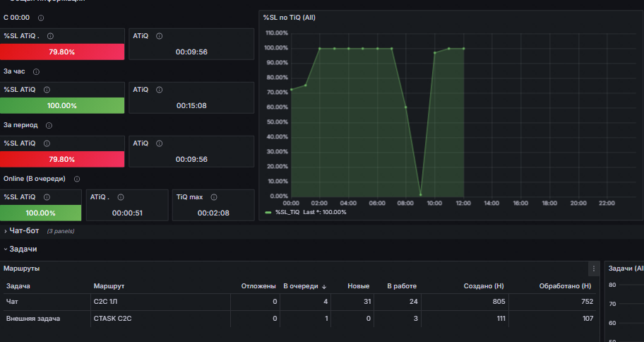Sort table by Обработано (Н) column header
Screen dimensions: 644x342
[565, 286]
